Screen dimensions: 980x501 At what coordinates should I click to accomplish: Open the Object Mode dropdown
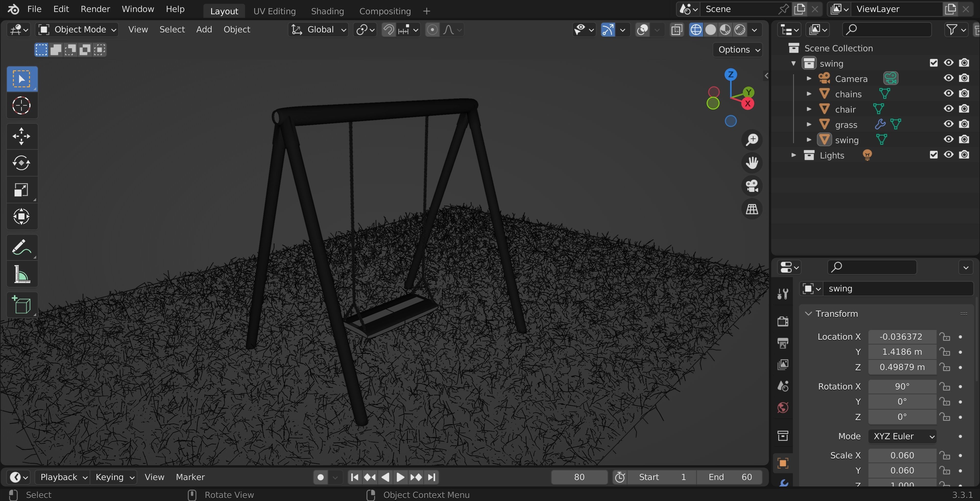pos(77,30)
